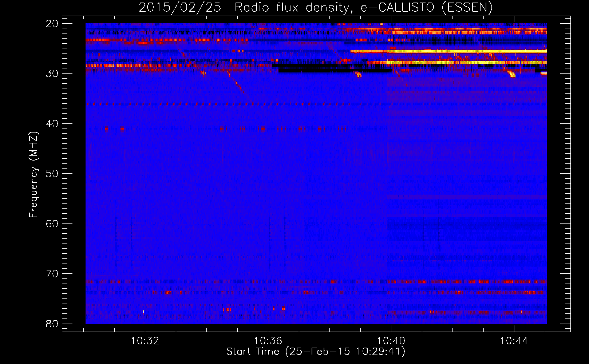
Task: Click the 40 frequency tick label
Action: (52, 124)
